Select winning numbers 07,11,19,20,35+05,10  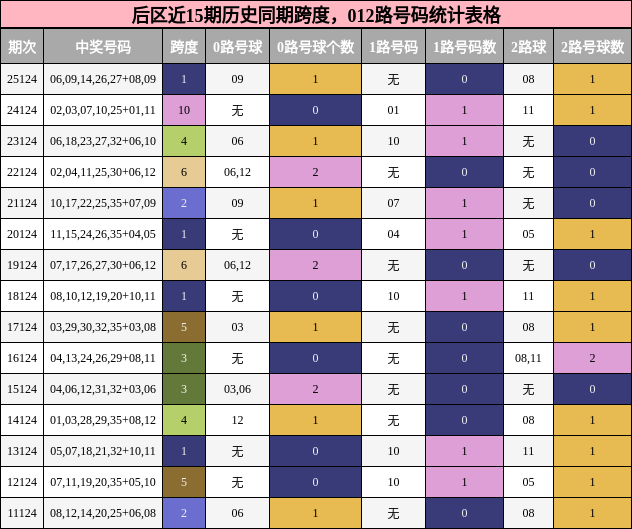click(103, 482)
